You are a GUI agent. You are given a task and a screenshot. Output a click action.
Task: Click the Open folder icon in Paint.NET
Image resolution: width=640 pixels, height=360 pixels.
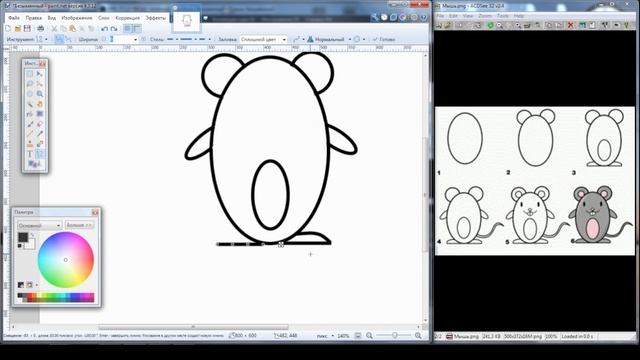point(18,29)
